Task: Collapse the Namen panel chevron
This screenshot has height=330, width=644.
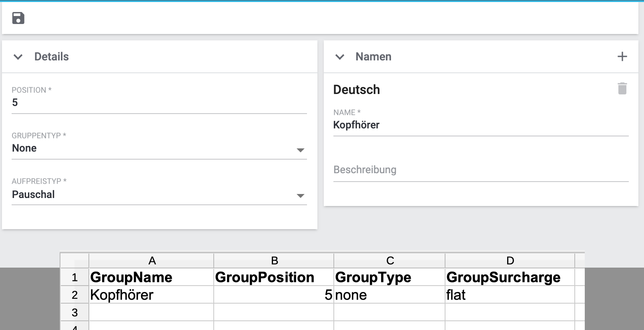Action: pos(339,57)
